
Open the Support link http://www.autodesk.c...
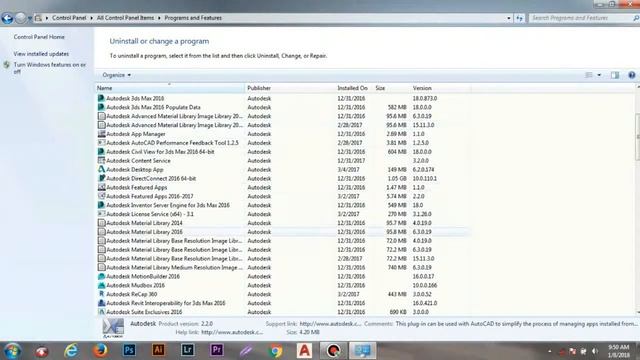(330, 324)
